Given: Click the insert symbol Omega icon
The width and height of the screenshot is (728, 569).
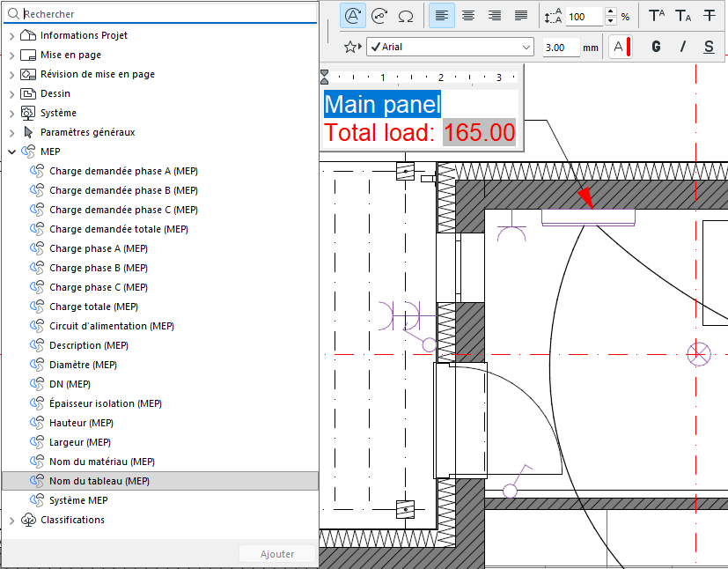Looking at the screenshot, I should point(406,16).
